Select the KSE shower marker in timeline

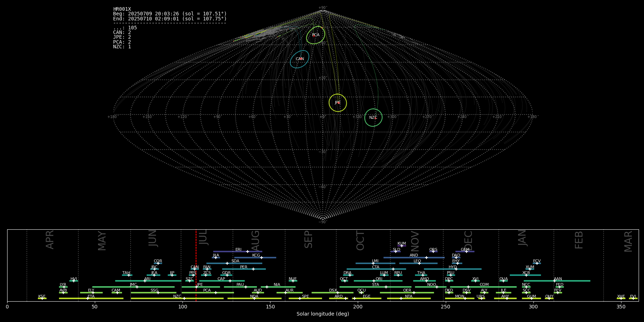point(42,298)
